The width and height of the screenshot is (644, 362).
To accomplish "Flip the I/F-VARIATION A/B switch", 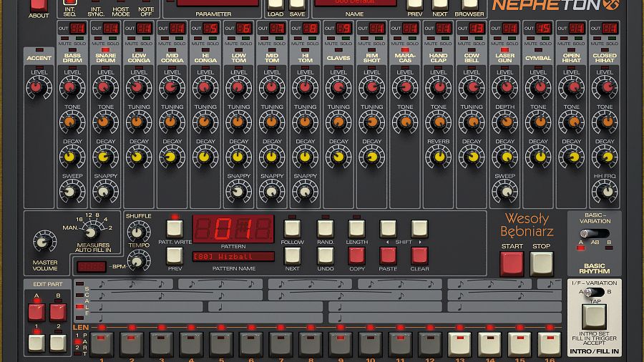I will click(595, 292).
